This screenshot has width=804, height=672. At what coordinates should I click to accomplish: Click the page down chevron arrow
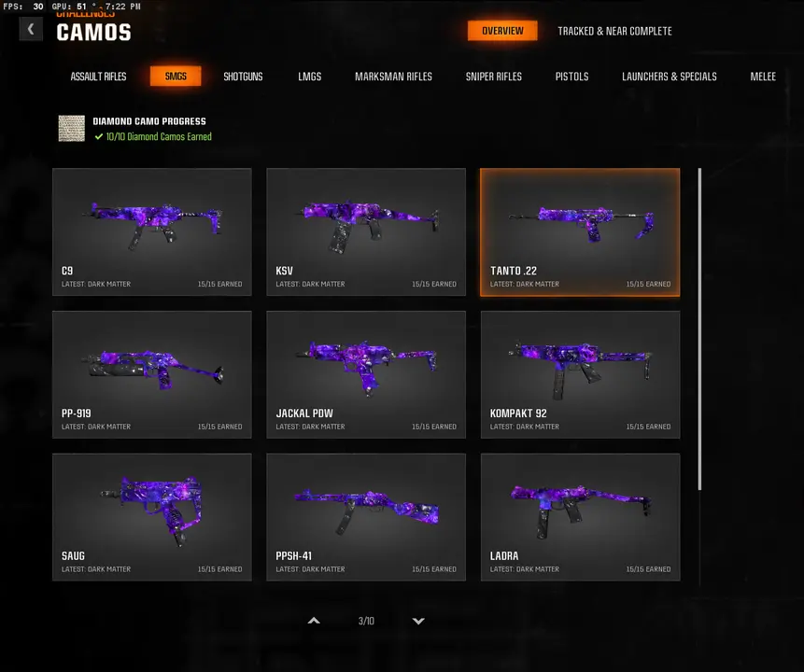pos(418,621)
